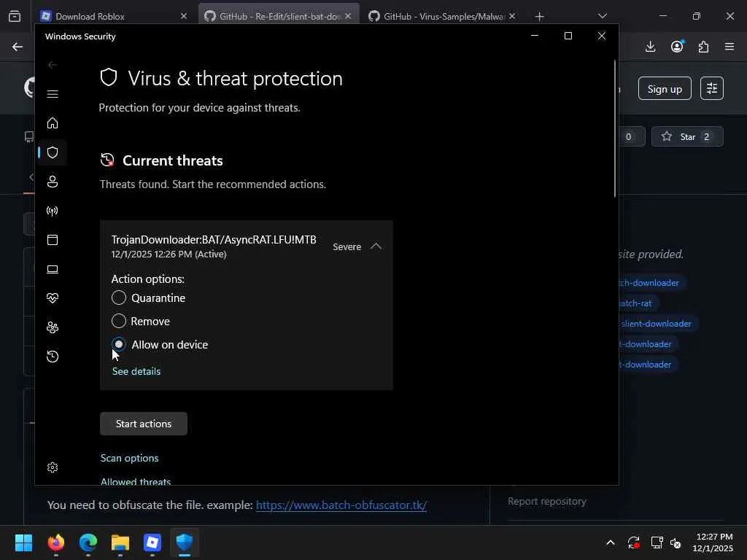This screenshot has height=560, width=747.
Task: Go back in the browser
Action: [18, 47]
